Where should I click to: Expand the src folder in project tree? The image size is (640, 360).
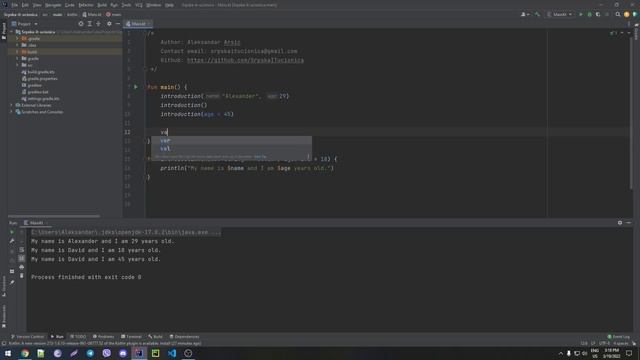tap(17, 65)
